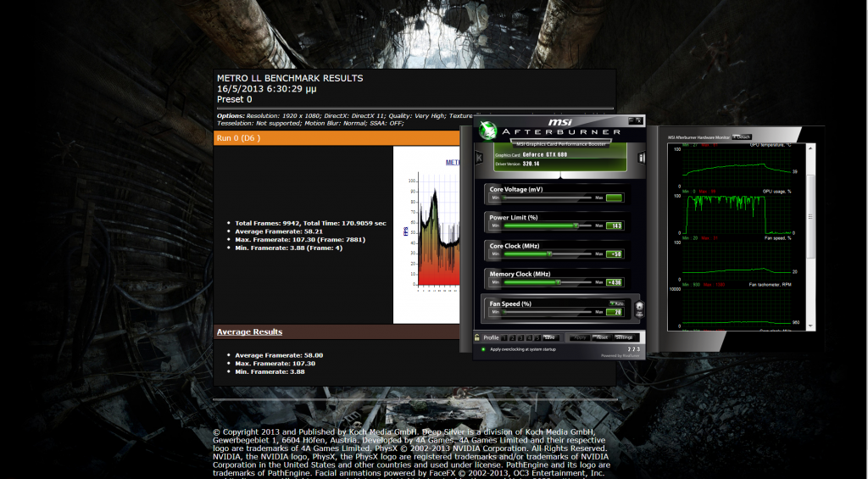Click the fan speed link button
Screen dimensions: 868x479
[639, 309]
